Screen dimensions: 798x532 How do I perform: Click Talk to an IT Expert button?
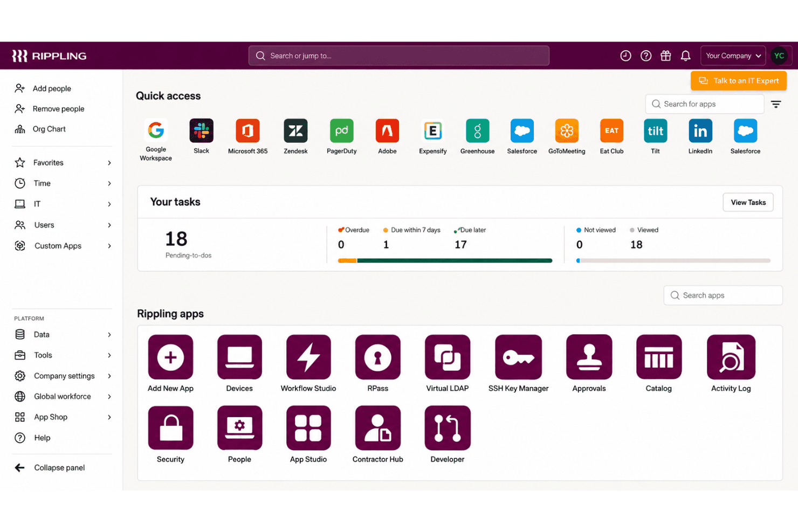[x=739, y=81]
